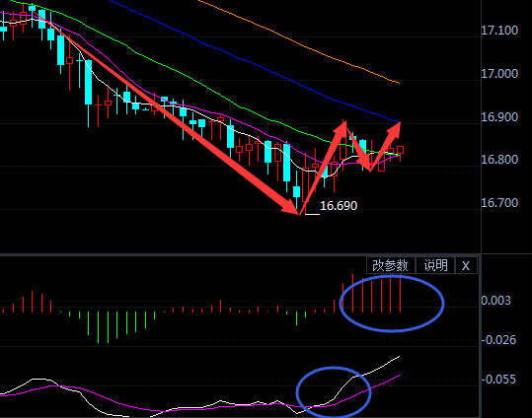The width and height of the screenshot is (532, 418).
Task: Select the 0.003 MACD axis value
Action: (x=496, y=301)
